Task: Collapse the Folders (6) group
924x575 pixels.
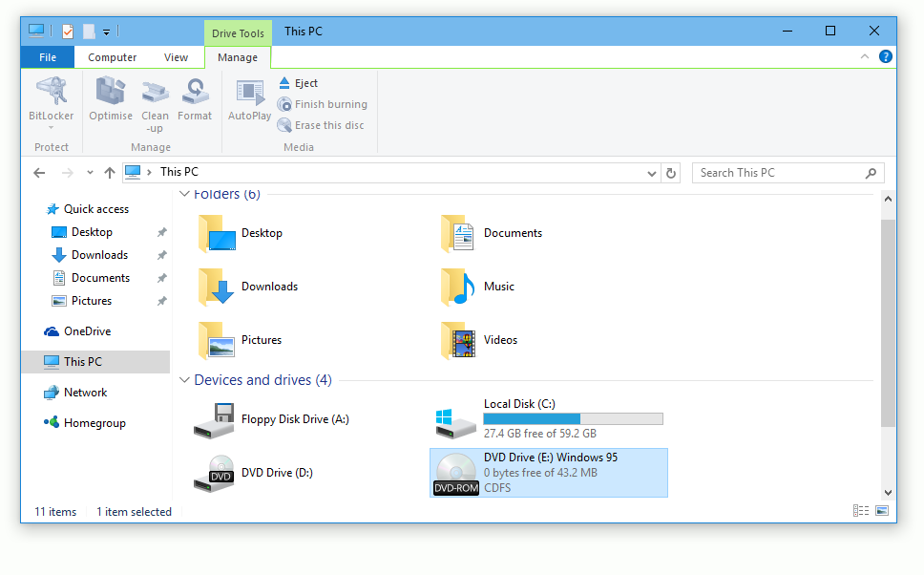Action: [x=184, y=194]
